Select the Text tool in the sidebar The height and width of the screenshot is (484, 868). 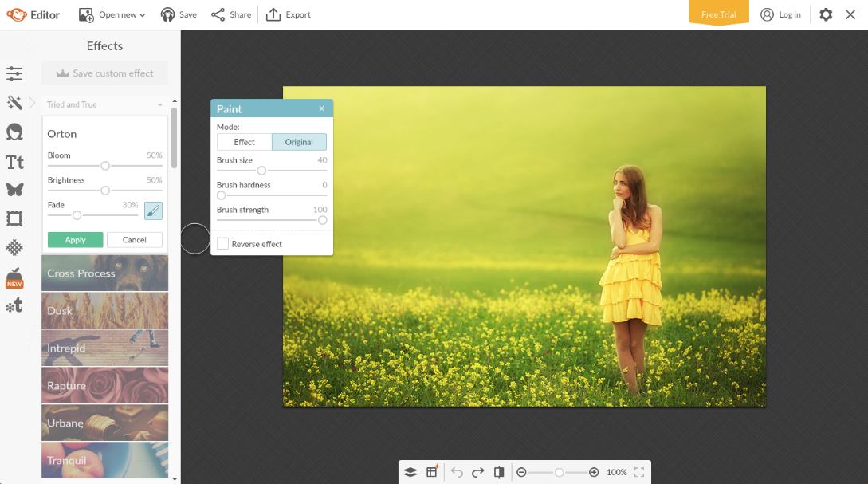(x=14, y=161)
